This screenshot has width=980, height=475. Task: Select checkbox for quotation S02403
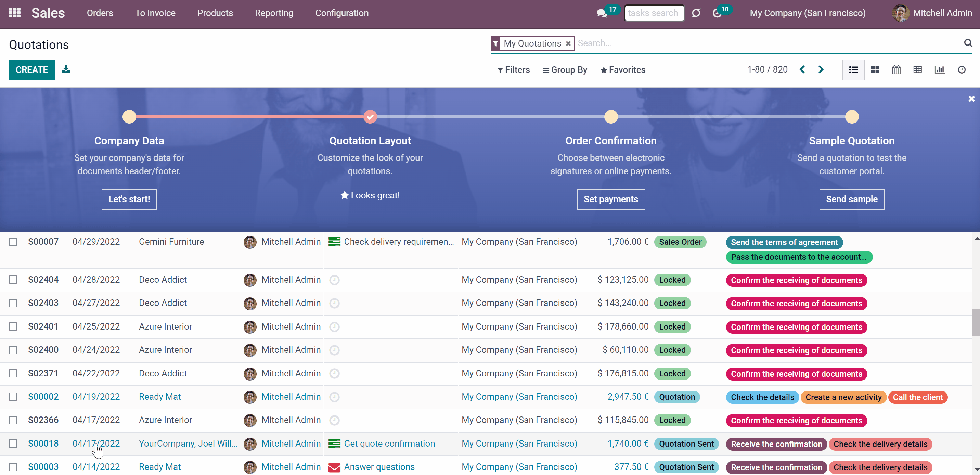[13, 303]
